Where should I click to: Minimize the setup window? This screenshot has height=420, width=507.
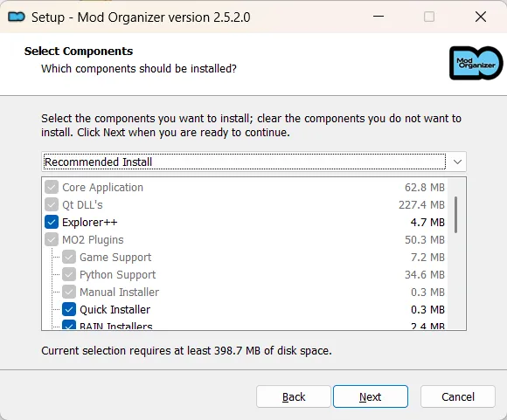(379, 16)
